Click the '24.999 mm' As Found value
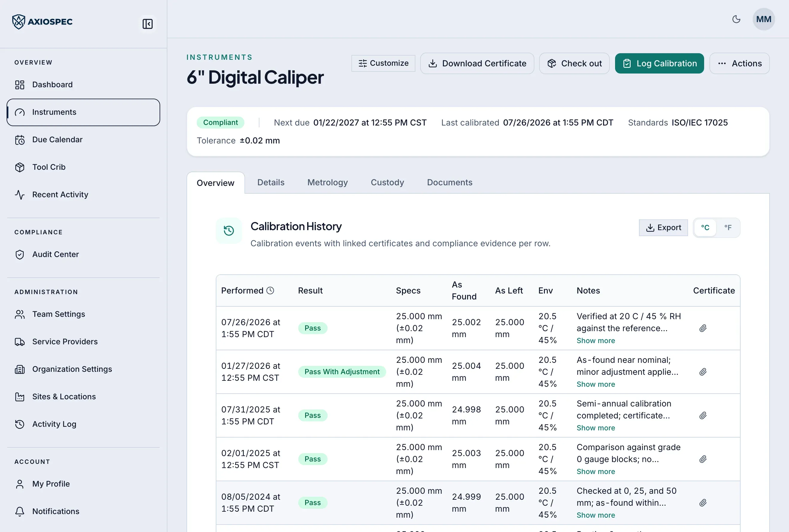The image size is (789, 532). pyautogui.click(x=467, y=502)
